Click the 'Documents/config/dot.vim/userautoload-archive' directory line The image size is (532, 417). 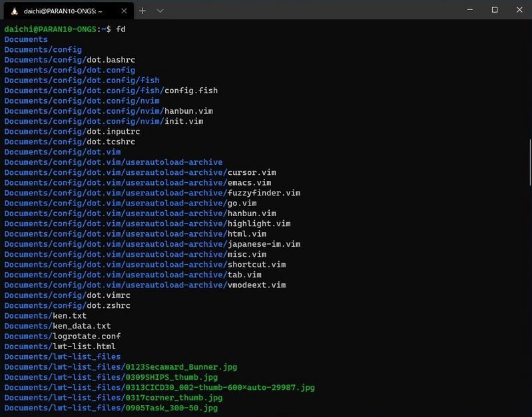[113, 162]
